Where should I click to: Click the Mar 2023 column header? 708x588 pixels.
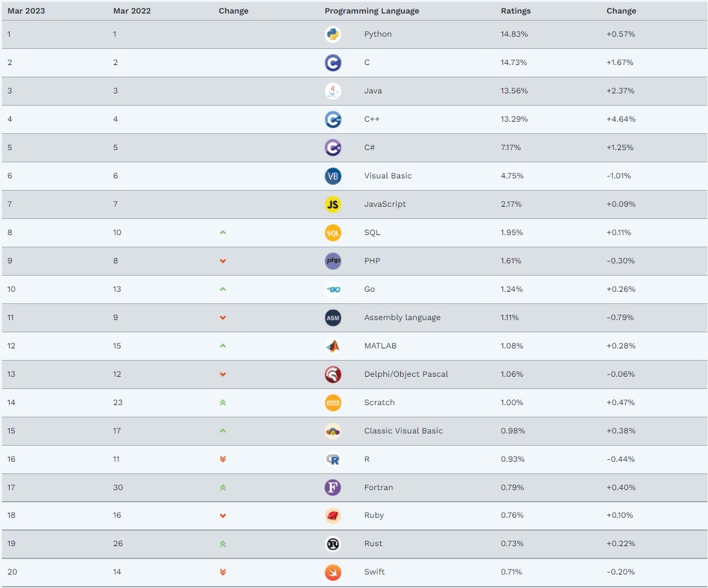(26, 11)
